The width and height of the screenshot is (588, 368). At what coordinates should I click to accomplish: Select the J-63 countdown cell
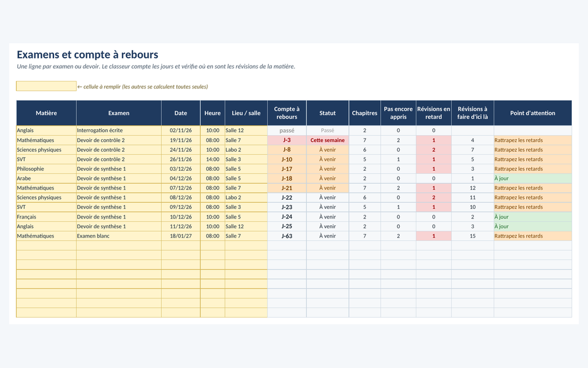point(287,236)
